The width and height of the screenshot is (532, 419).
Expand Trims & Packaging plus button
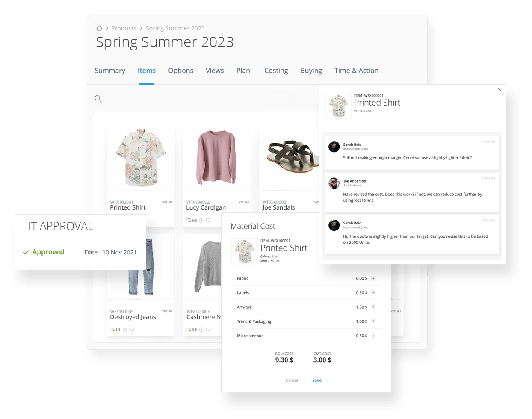coord(373,321)
